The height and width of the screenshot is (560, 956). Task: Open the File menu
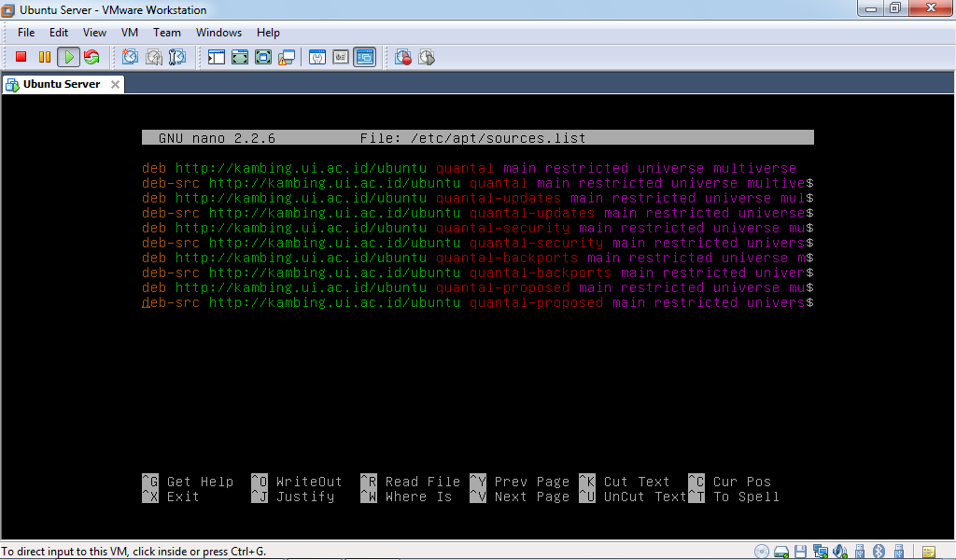coord(26,33)
